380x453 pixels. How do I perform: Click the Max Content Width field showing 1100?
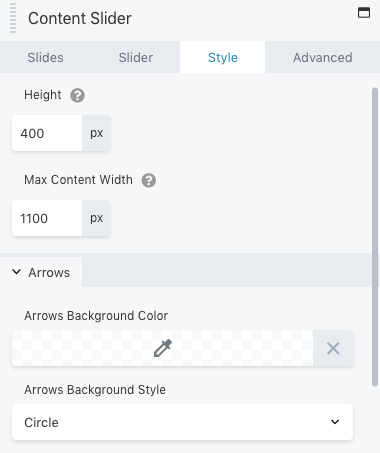click(x=47, y=218)
